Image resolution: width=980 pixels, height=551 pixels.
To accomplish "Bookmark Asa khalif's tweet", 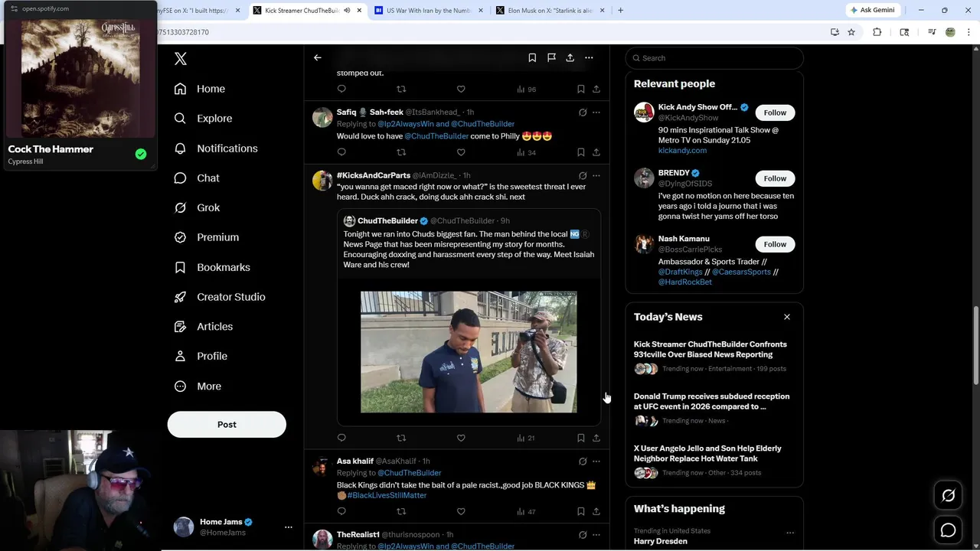I will (x=581, y=511).
